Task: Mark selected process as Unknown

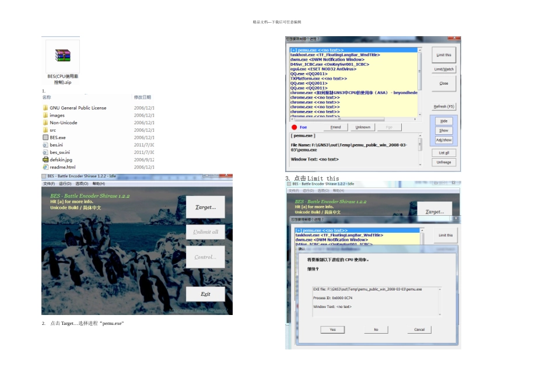Action: click(x=363, y=127)
